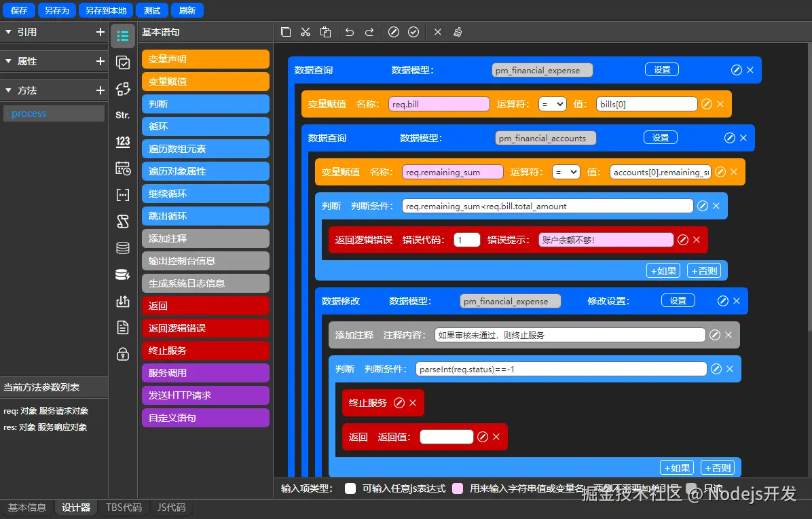Click the 测试 test button
Viewport: 812px width, 519px height.
(152, 10)
